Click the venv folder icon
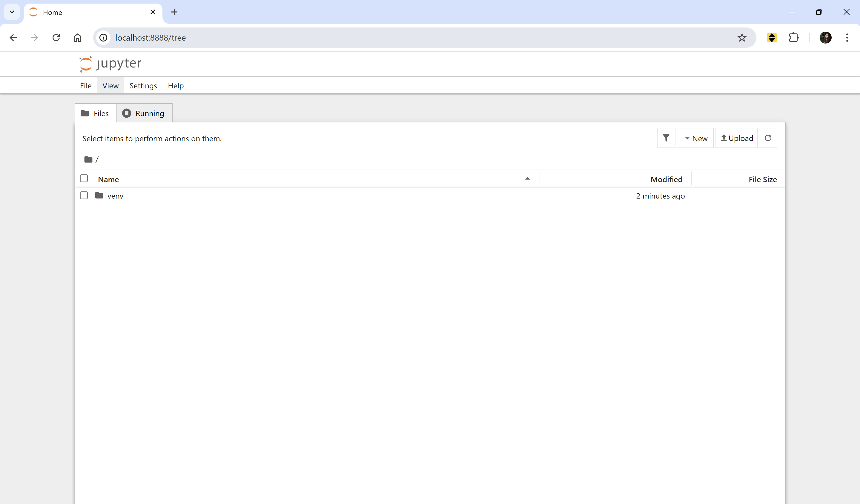The width and height of the screenshot is (860, 504). click(99, 196)
